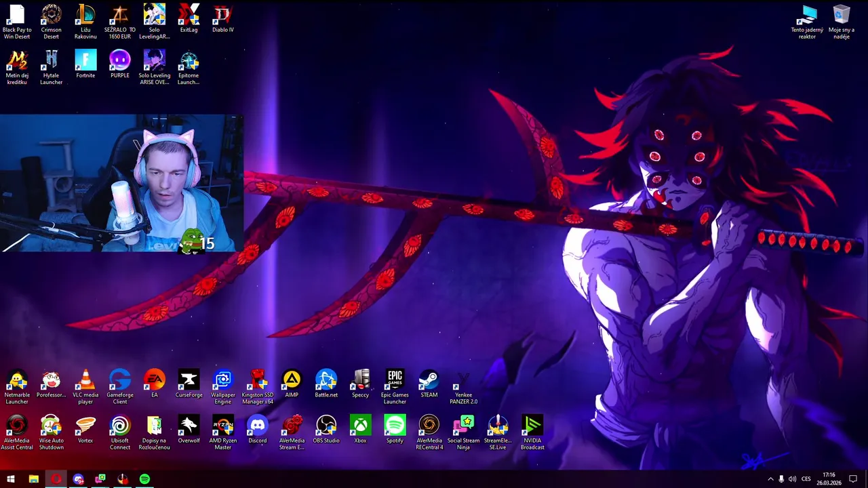Launch AMD Ryzen Master from desktop

coord(223,433)
